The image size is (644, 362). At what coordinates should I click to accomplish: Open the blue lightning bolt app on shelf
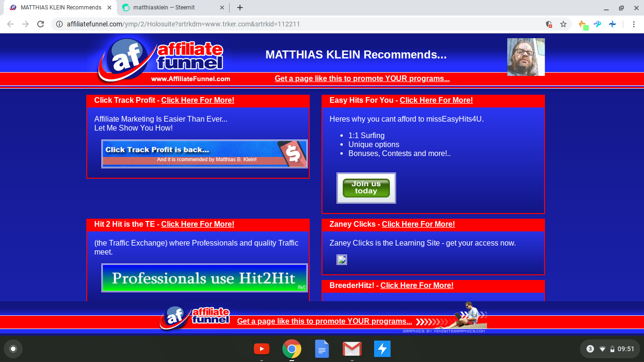point(382,349)
